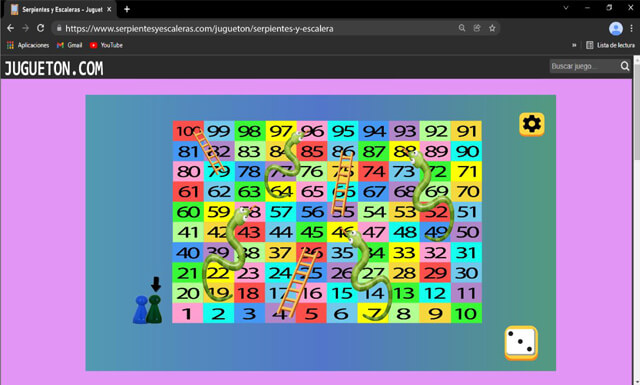Image resolution: width=640 pixels, height=385 pixels.
Task: Open a new browser tab
Action: (x=127, y=9)
